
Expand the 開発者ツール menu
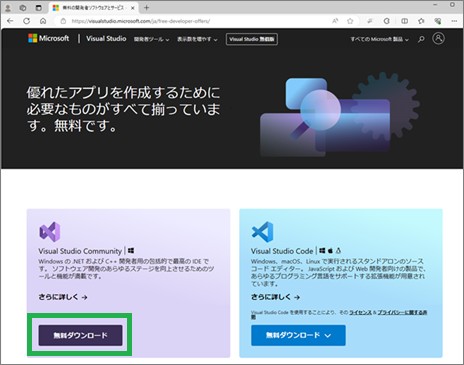[151, 39]
